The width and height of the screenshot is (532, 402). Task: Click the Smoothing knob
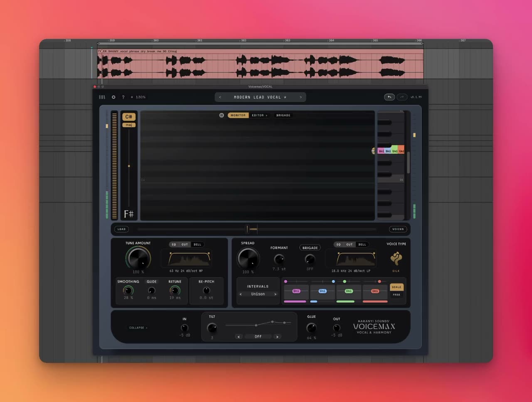click(128, 290)
